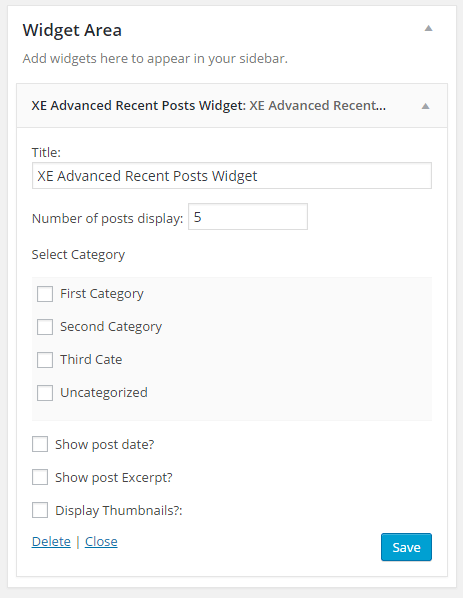
Task: Check the Uncategorized checkbox
Action: tap(45, 393)
